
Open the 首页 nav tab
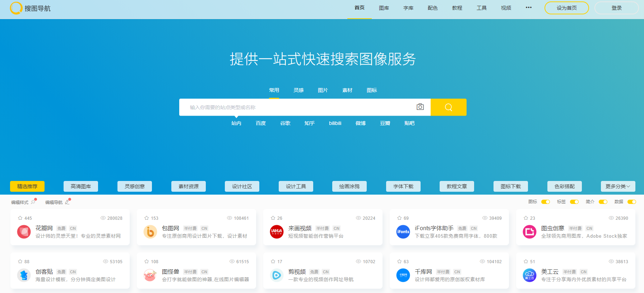pos(360,8)
